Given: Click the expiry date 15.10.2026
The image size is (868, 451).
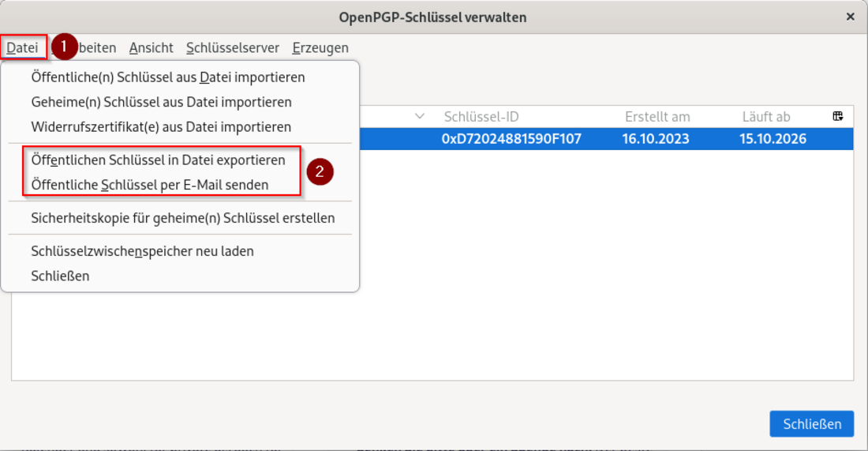Looking at the screenshot, I should tap(773, 139).
